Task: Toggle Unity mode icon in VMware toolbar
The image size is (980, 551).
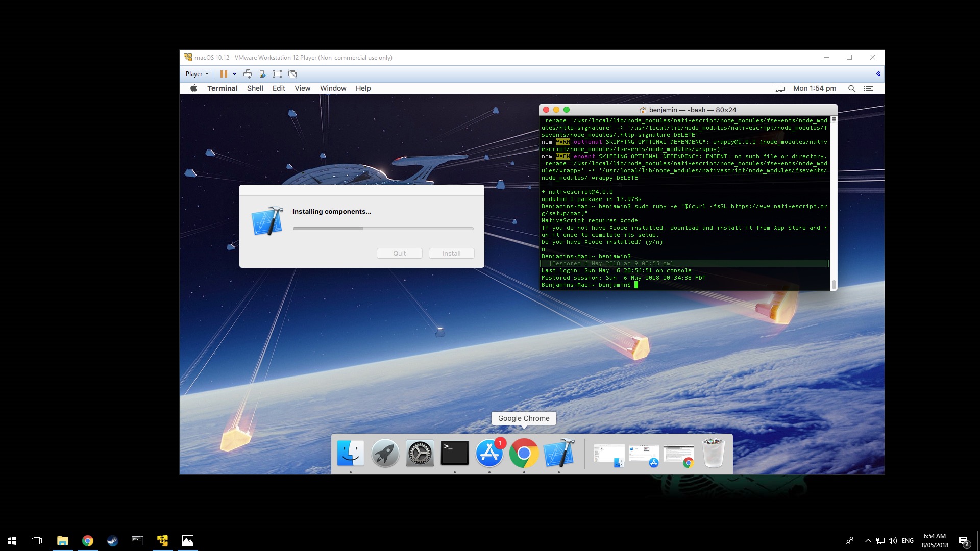Action: (x=292, y=74)
